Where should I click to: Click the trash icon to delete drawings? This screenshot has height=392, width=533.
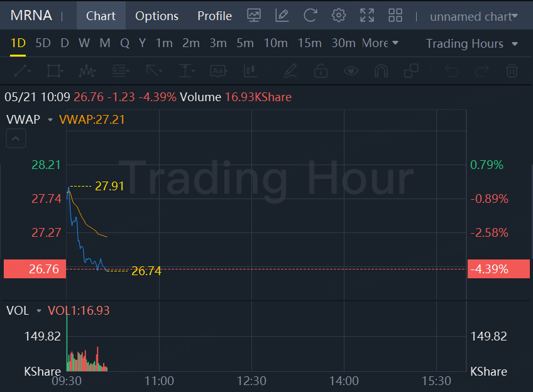512,71
